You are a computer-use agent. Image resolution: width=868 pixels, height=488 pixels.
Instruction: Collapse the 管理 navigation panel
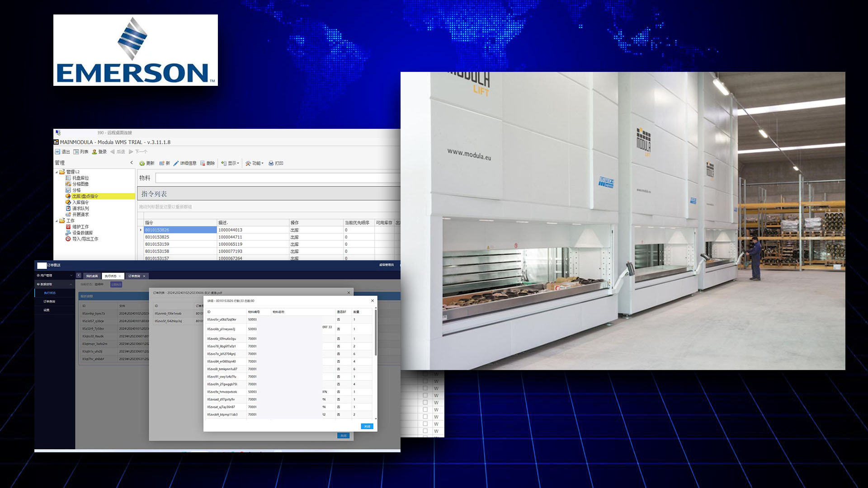[x=132, y=163]
